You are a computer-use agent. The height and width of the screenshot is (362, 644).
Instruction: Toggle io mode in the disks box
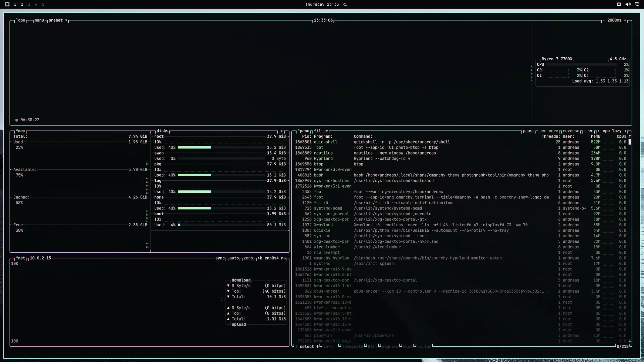click(281, 131)
